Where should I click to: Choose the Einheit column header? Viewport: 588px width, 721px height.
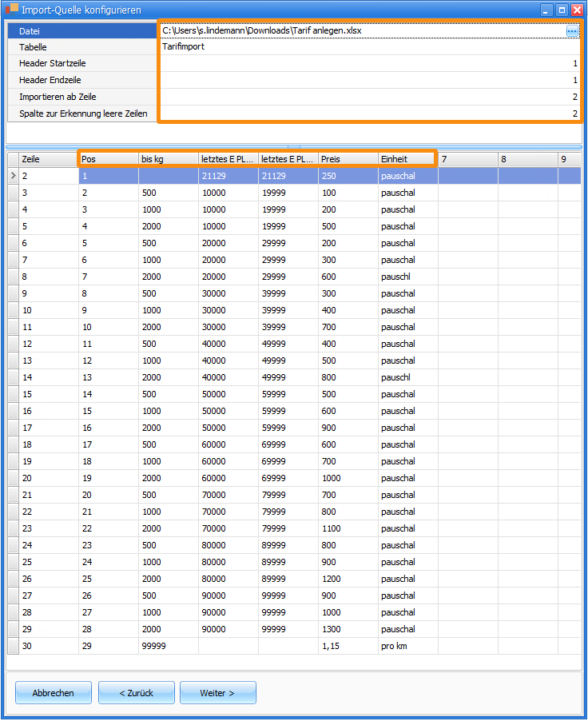point(406,159)
